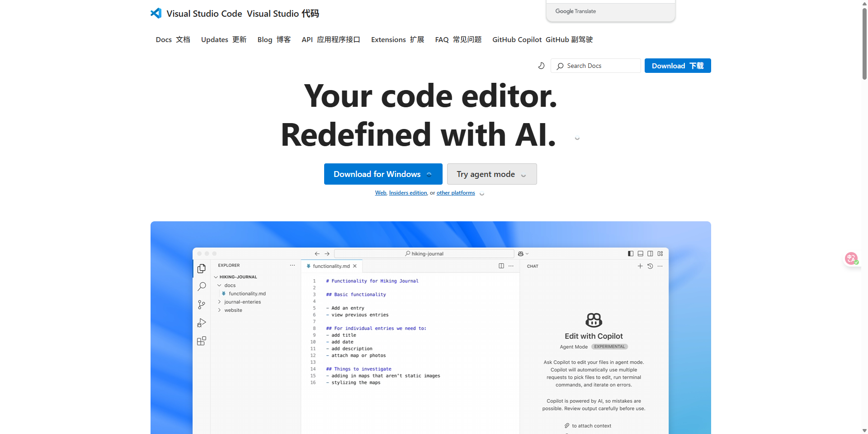Toggle primary side bar layout icon
Viewport: 868px width, 434px height.
(631, 253)
